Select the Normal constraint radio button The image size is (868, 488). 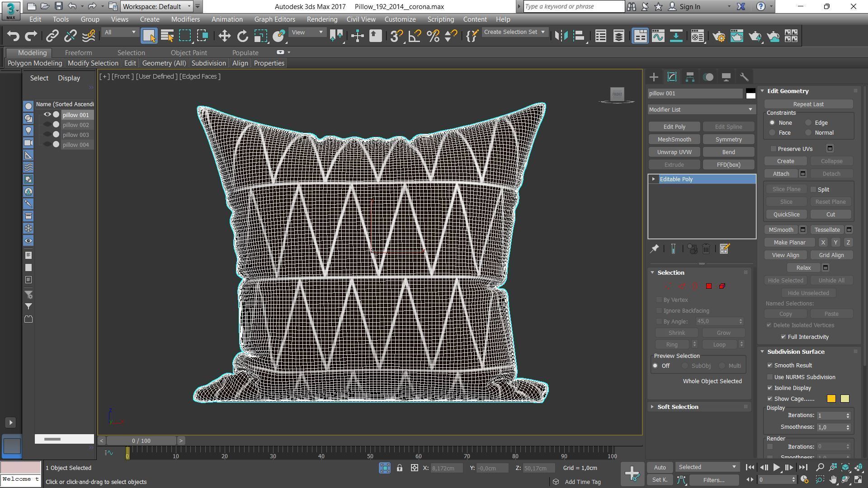tap(808, 133)
